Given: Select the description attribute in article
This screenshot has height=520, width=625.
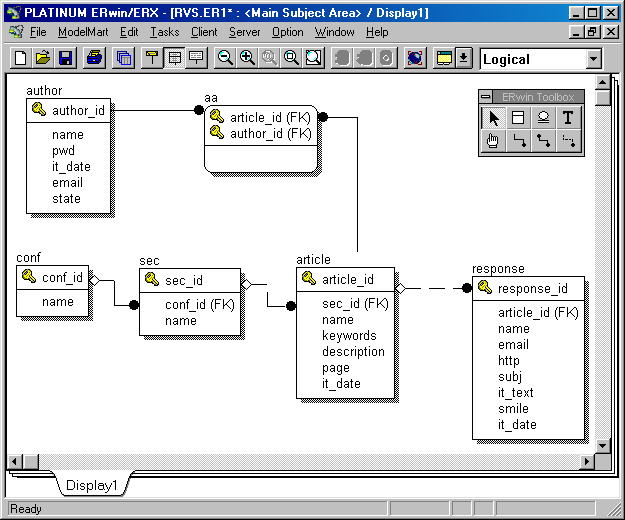Looking at the screenshot, I should pyautogui.click(x=353, y=351).
